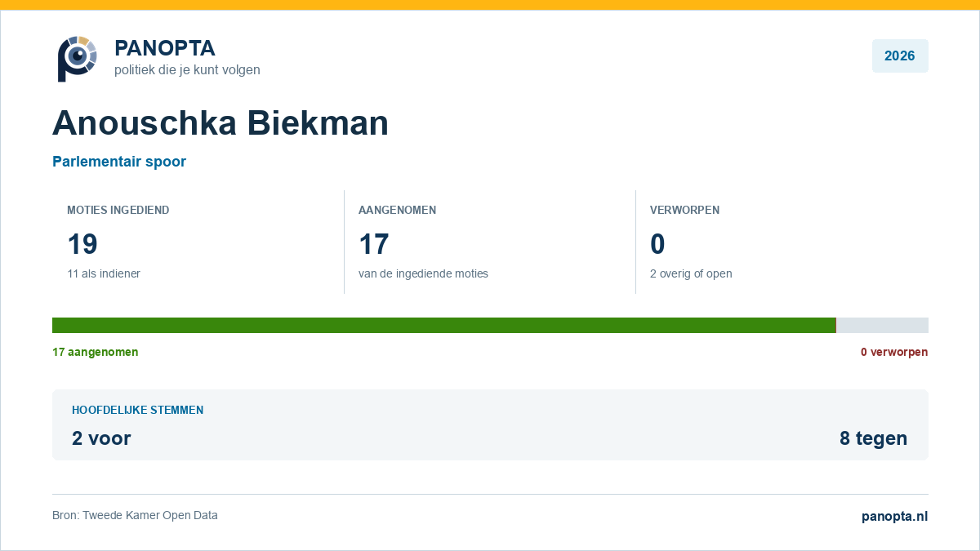
Task: Open the panopta.nl footer link
Action: click(x=895, y=516)
